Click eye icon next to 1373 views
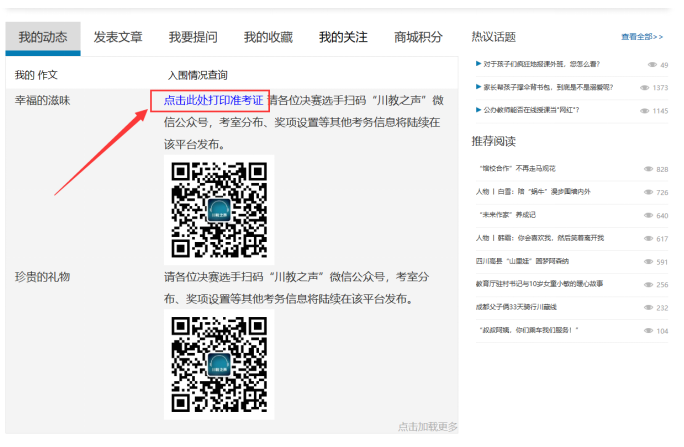 [644, 88]
